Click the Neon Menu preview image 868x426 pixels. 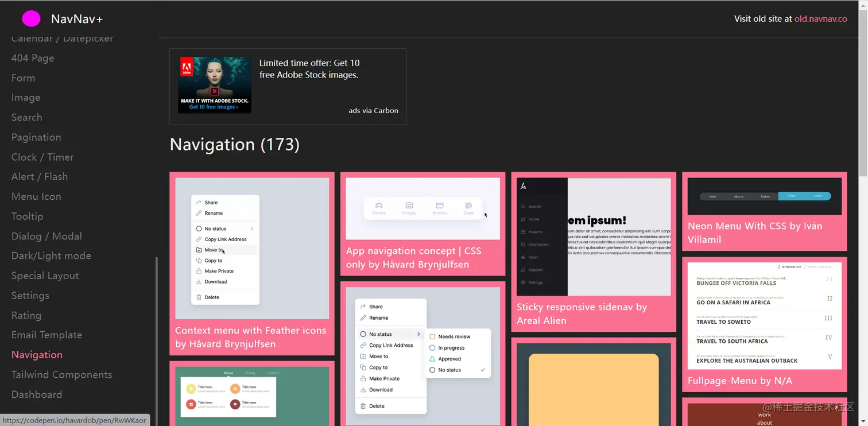(x=765, y=196)
